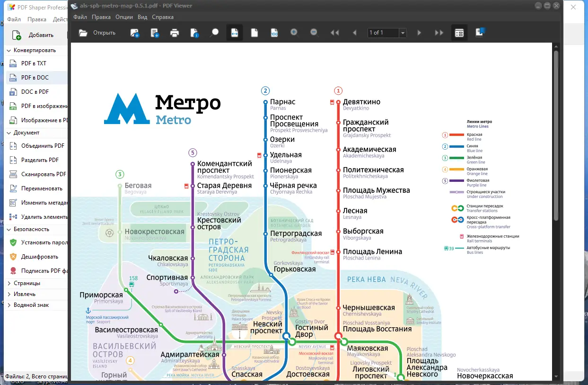Open the Справка menu
588x385 pixels.
(x=163, y=17)
